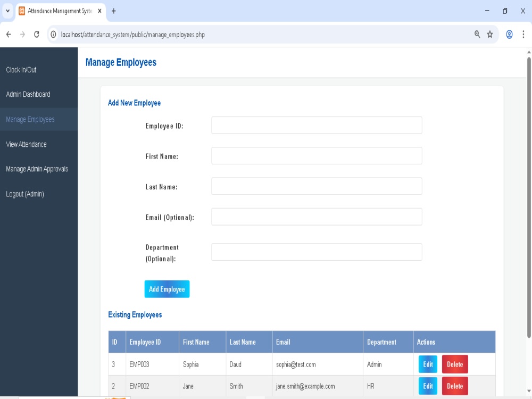Click the Existing Employees heading

[135, 314]
